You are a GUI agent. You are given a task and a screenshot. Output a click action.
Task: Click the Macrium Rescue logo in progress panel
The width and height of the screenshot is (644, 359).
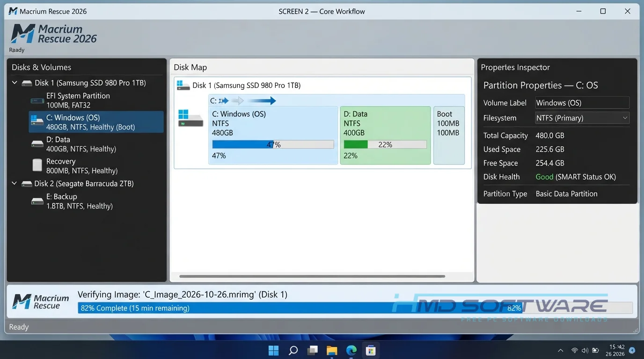pos(41,302)
